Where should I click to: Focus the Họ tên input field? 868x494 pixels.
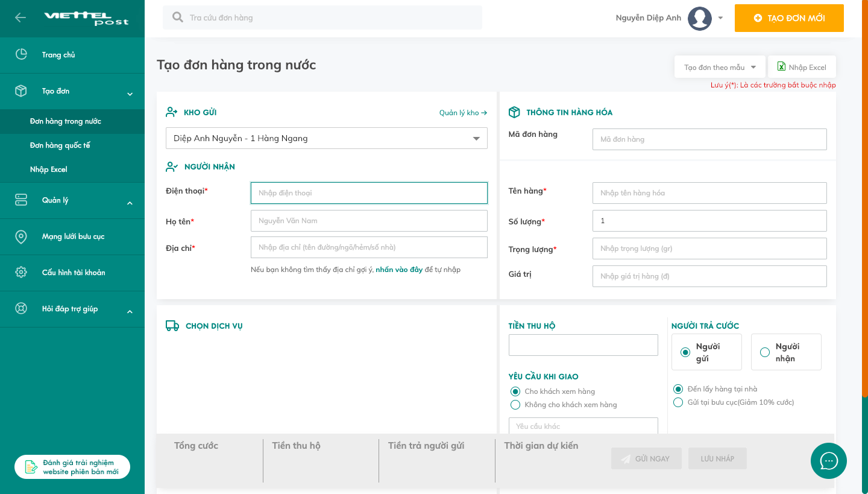coord(369,221)
